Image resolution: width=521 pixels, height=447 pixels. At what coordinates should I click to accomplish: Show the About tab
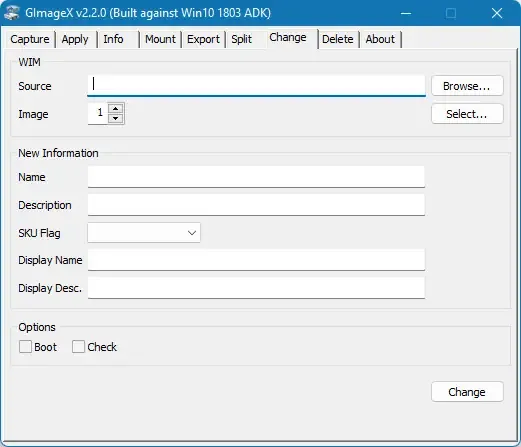coord(380,39)
